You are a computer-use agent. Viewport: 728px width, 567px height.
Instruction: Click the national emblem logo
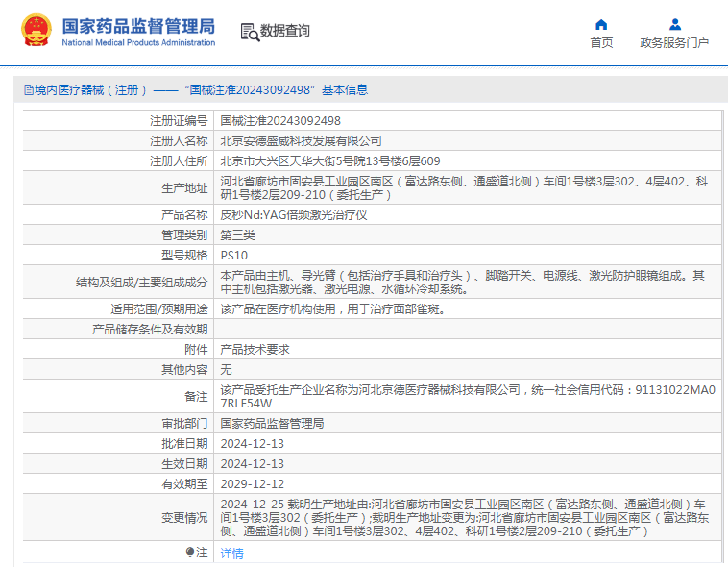tap(36, 30)
